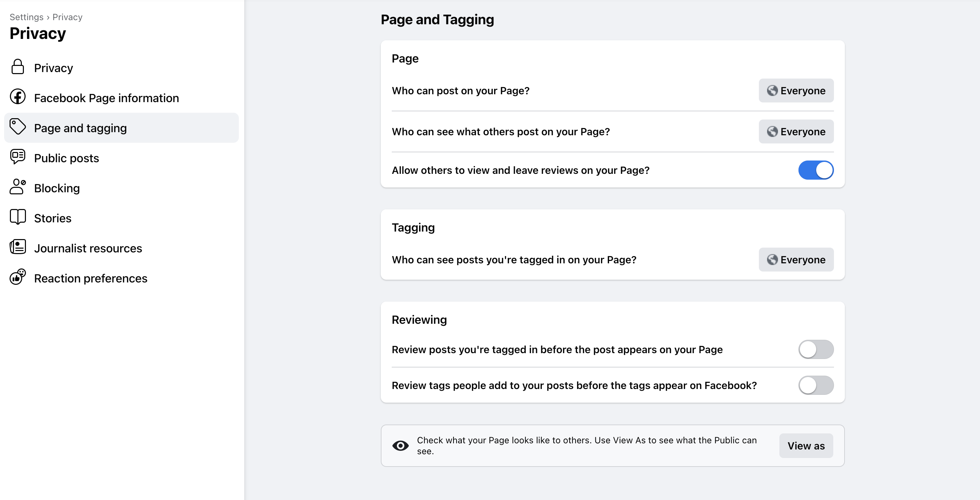The width and height of the screenshot is (980, 500).
Task: Click the lock icon beside Privacy
Action: [x=17, y=67]
